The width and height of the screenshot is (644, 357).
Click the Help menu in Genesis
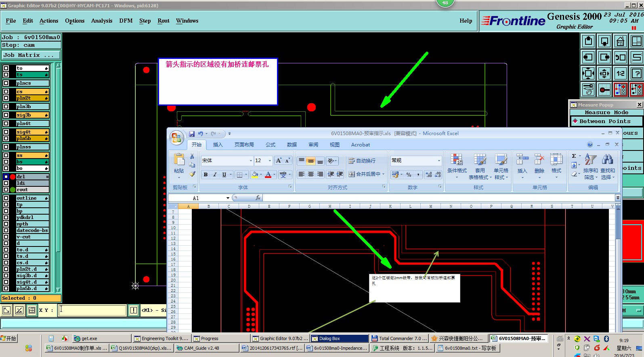tap(466, 21)
